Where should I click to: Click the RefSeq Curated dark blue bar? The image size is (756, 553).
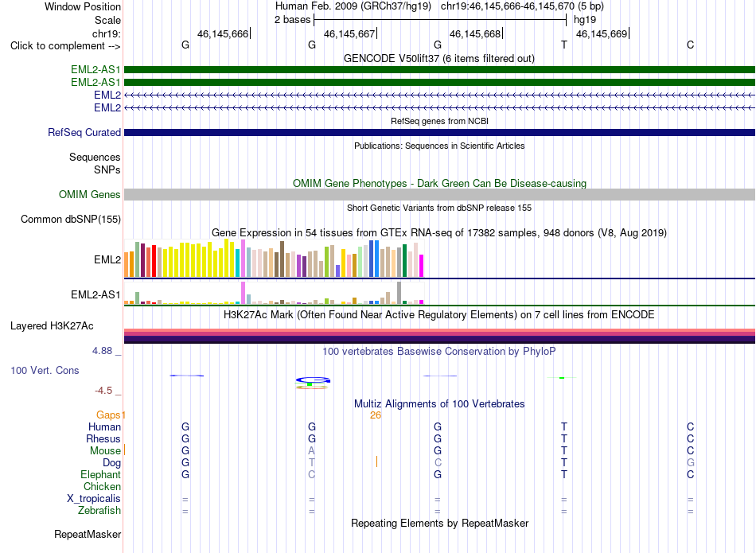click(x=439, y=133)
